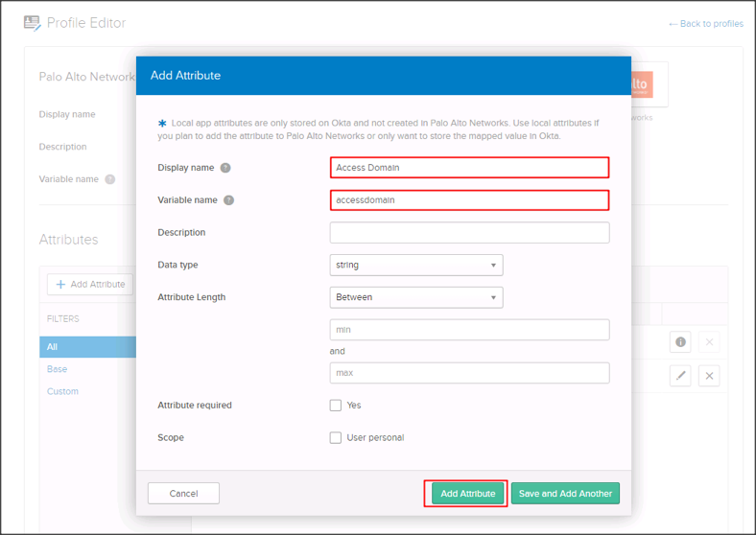Open the Data type dropdown

point(415,265)
